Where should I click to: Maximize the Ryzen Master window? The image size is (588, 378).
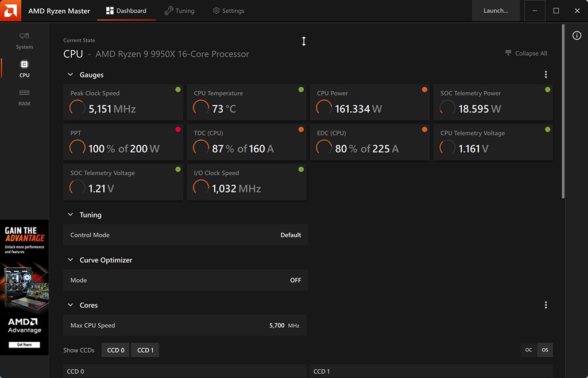(x=556, y=10)
